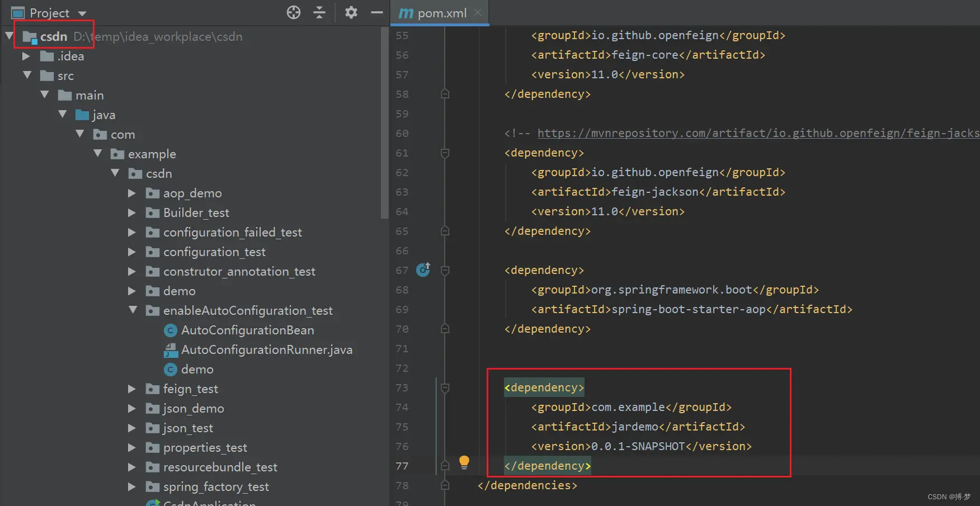Click the fold marker on line 58
The height and width of the screenshot is (506, 980).
point(445,94)
